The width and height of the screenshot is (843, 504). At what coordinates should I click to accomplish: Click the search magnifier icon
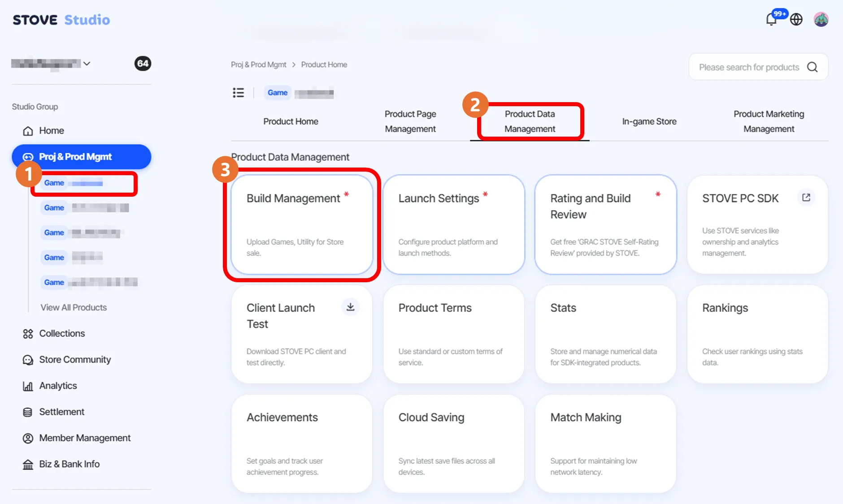[812, 67]
